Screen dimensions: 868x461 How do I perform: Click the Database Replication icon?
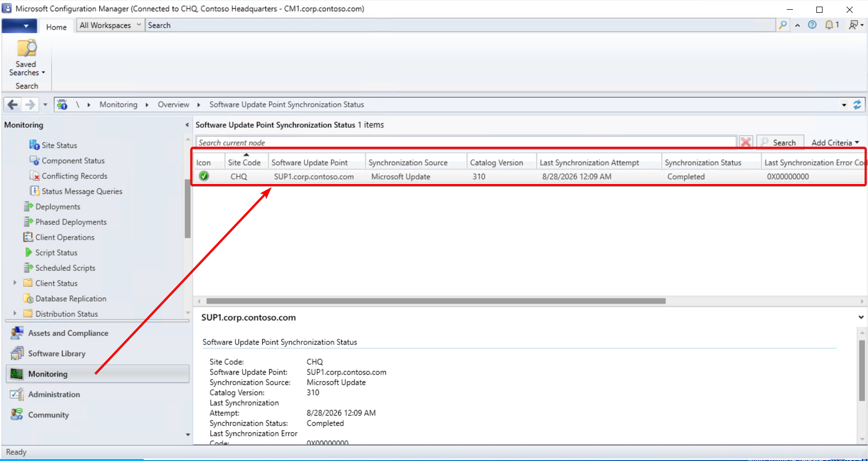point(28,298)
